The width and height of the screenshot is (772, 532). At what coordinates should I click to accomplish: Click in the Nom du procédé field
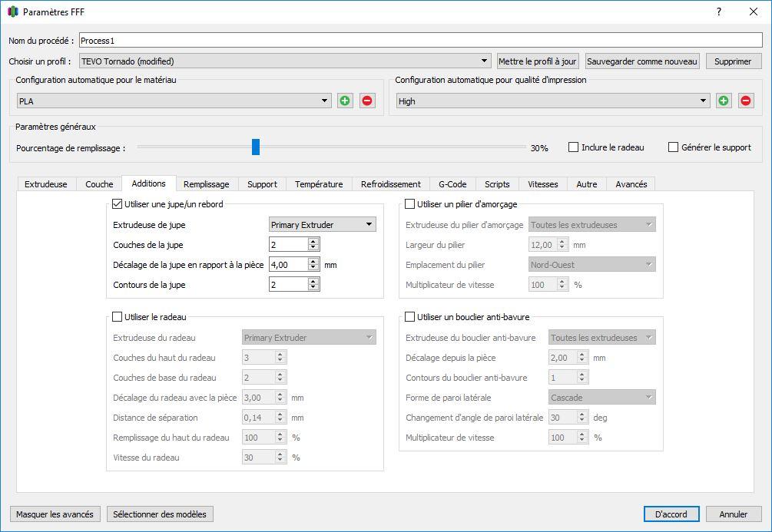pos(420,41)
